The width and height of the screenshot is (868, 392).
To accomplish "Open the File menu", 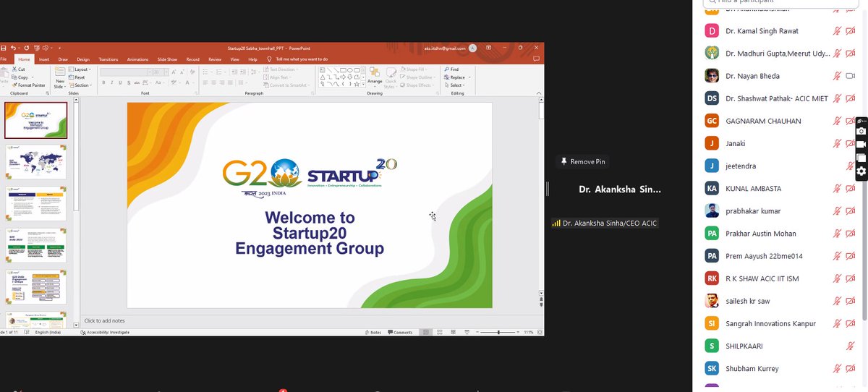I will coord(4,59).
